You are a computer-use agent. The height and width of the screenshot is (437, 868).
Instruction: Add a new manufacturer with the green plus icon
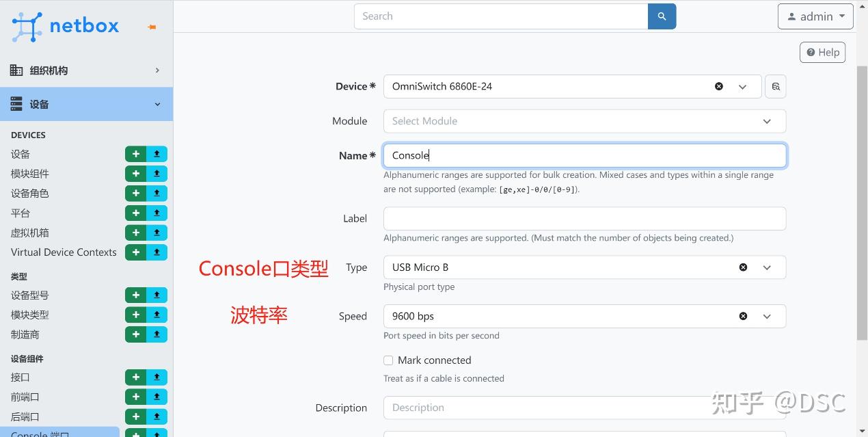point(135,334)
